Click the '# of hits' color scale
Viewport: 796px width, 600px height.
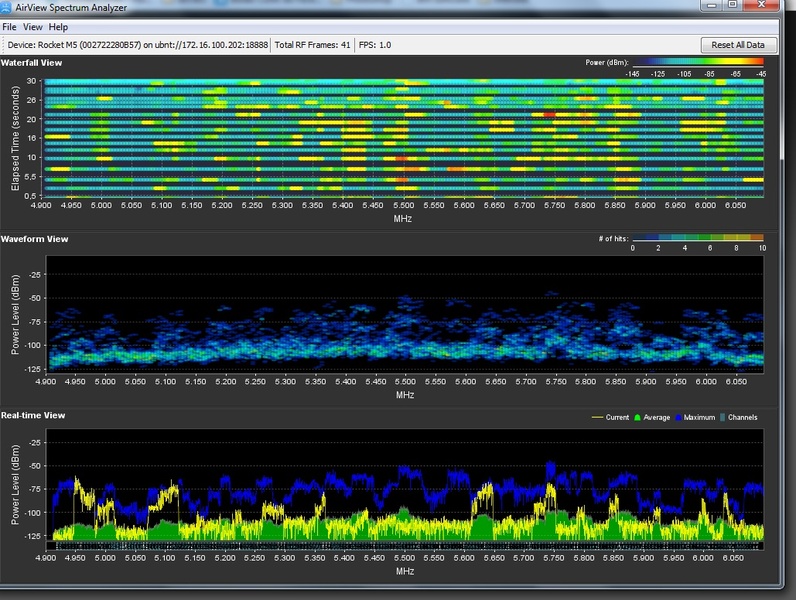699,238
